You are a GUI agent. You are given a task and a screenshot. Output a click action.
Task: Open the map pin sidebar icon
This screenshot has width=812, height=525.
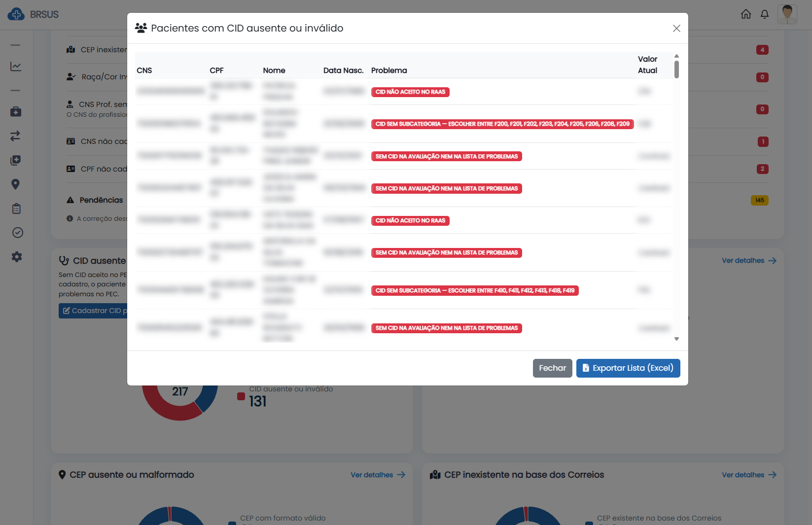16,184
